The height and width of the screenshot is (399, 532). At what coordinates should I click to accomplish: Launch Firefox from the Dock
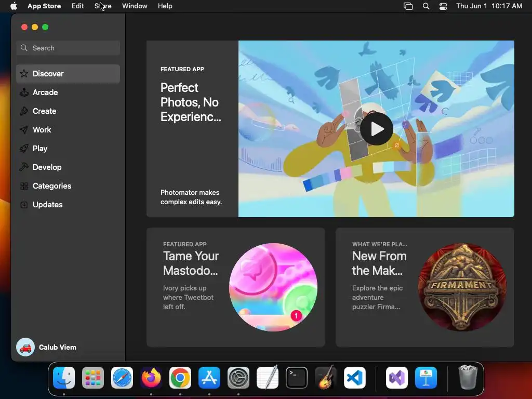coord(151,378)
